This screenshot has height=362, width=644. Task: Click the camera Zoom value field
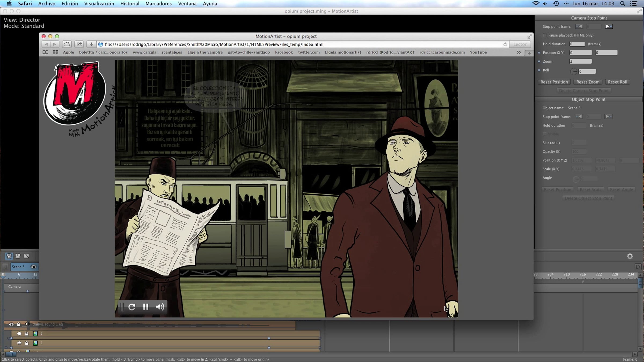coord(580,61)
